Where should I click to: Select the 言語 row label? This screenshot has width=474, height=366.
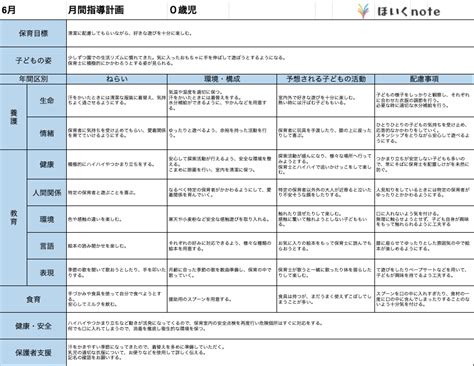[47, 246]
